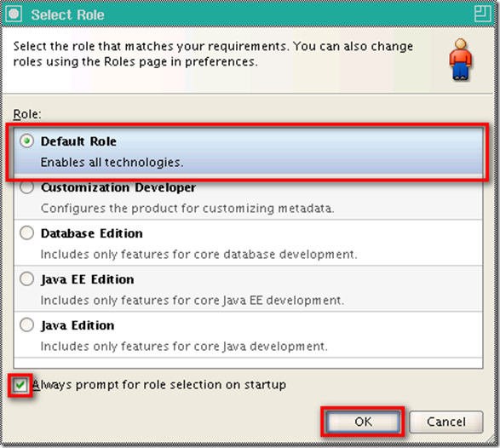Image resolution: width=500 pixels, height=448 pixels.
Task: Click the window menu icon in title bar
Action: (14, 14)
